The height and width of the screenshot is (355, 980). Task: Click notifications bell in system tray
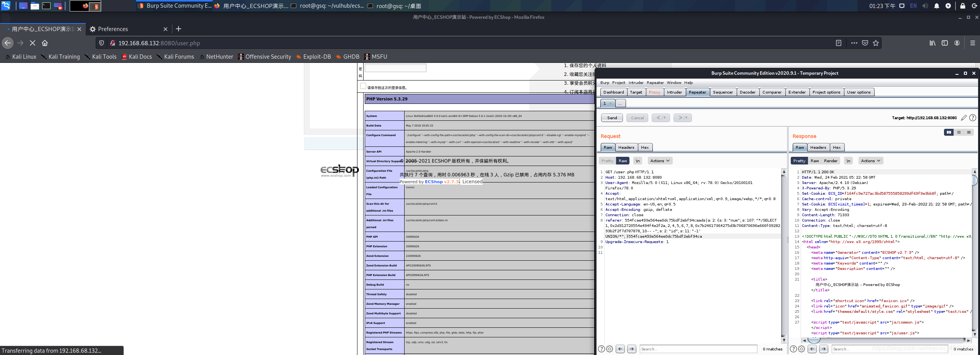937,6
